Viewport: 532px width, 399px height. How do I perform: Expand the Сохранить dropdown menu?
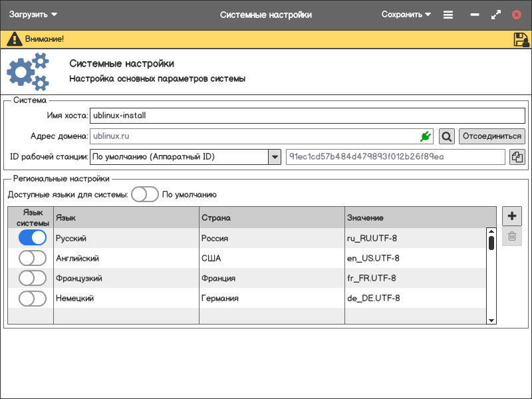(x=406, y=15)
